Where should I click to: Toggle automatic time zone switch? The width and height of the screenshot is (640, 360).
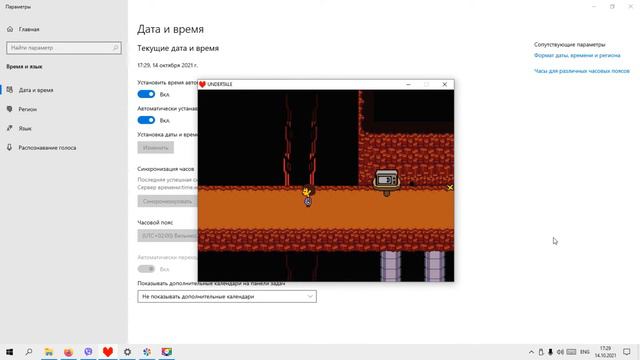click(146, 120)
